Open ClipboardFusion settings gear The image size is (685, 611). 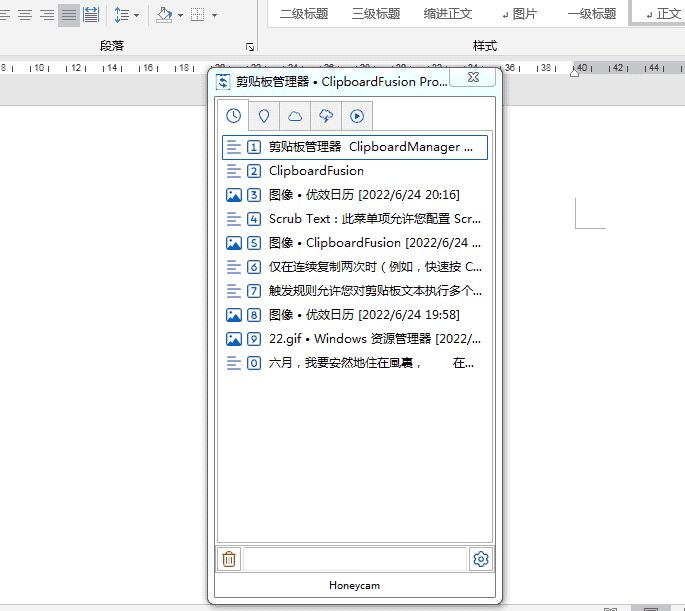coord(481,559)
